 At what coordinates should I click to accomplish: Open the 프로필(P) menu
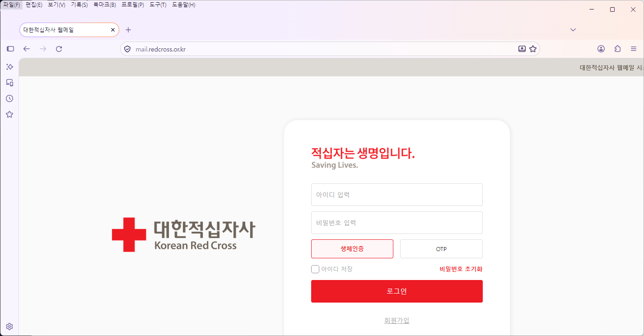click(133, 5)
